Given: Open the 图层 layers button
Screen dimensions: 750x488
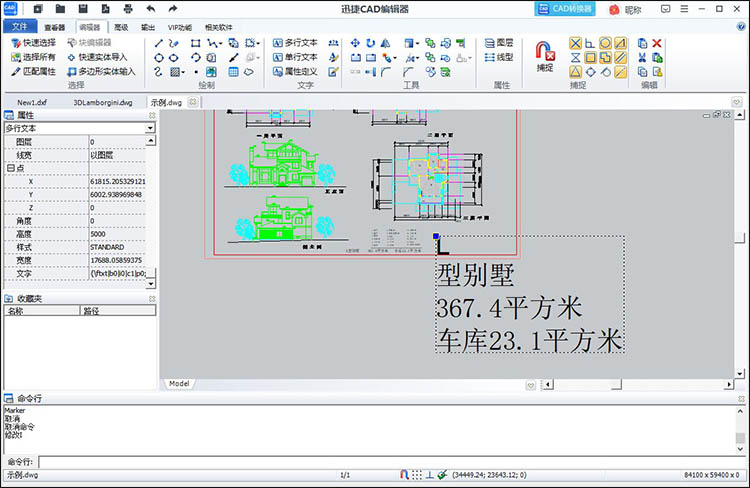Looking at the screenshot, I should click(x=499, y=43).
